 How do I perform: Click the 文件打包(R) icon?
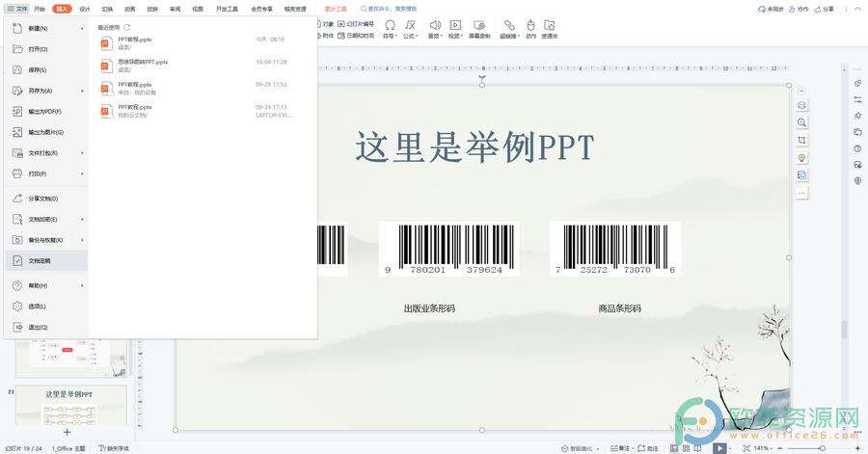click(17, 153)
